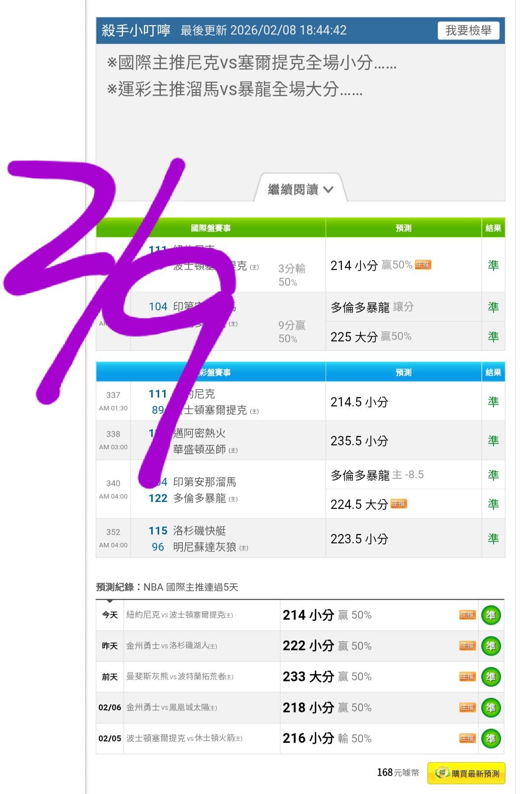Click green 準 badge on 02/05 row
Viewport: 532px width, 794px height.
pos(491,738)
